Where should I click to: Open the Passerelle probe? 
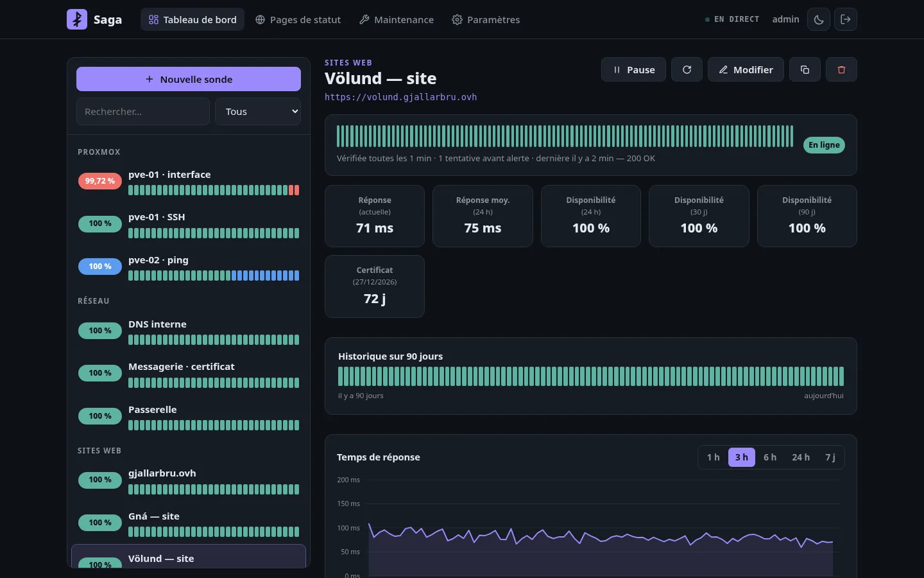pos(189,417)
